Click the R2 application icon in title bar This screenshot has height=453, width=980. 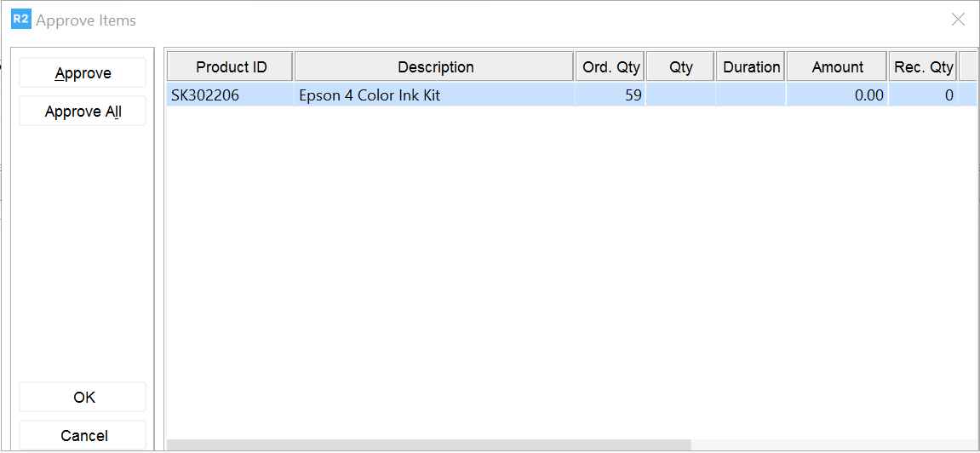20,20
